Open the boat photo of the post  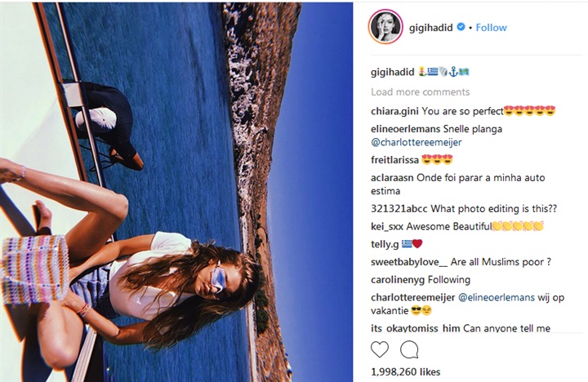pos(176,192)
